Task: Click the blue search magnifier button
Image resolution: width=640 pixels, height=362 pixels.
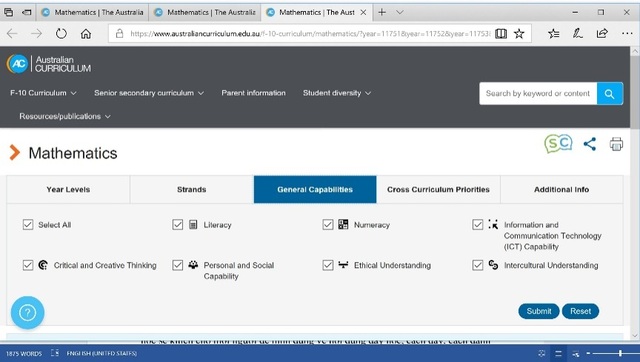Action: click(609, 93)
